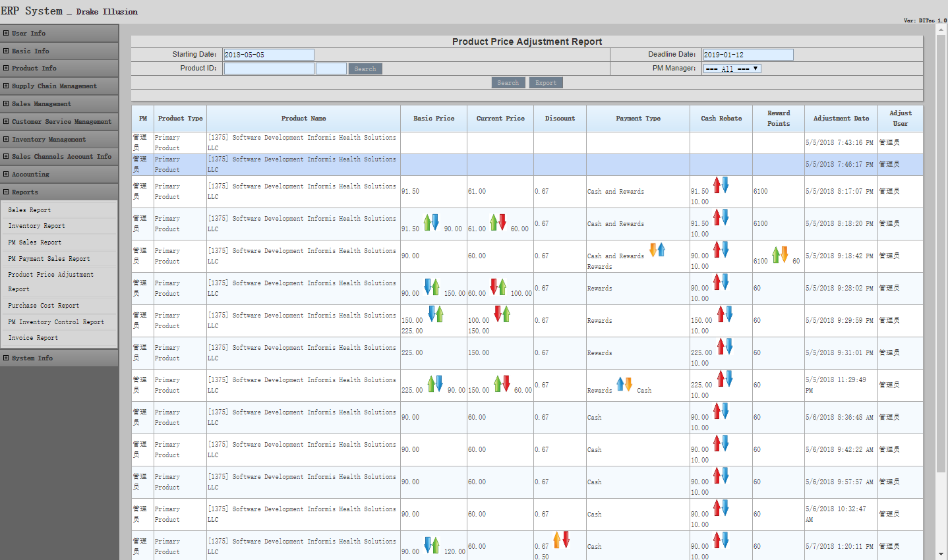Expand the User Info sidebar section
The width and height of the screenshot is (948, 560).
(59, 33)
